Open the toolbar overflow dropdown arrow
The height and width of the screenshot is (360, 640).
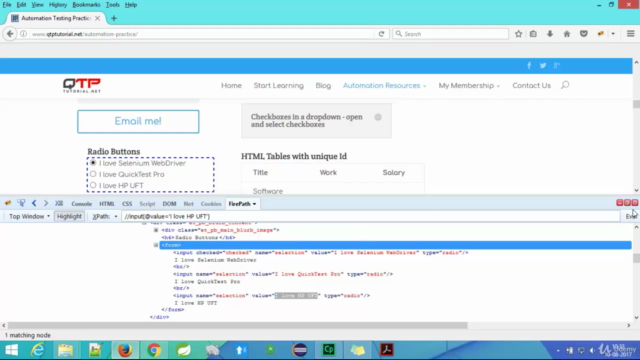[x=613, y=34]
